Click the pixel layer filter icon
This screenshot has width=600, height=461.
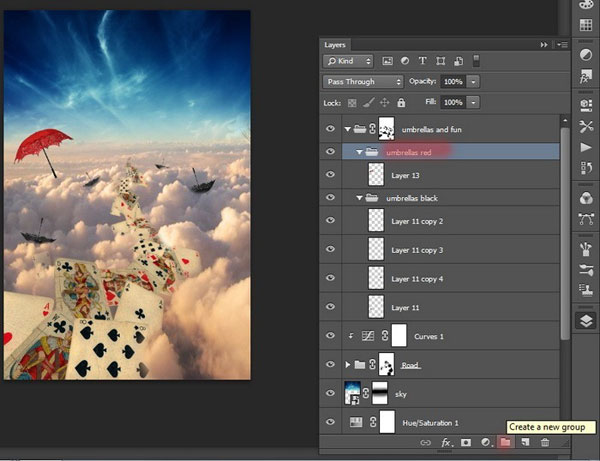pos(387,61)
